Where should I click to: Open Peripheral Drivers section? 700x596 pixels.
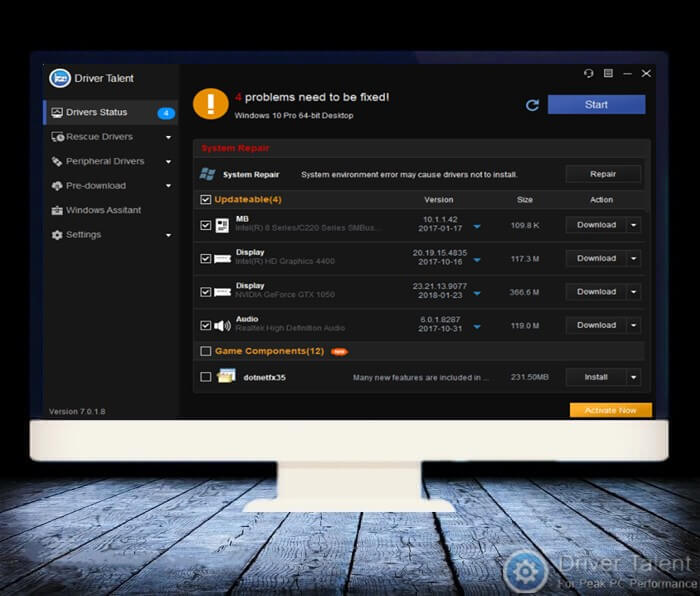click(111, 161)
